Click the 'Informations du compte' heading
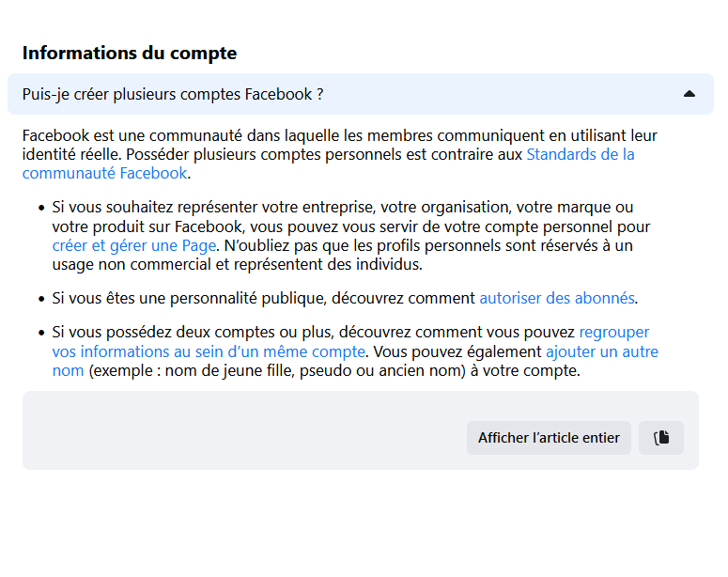This screenshot has width=728, height=577. [x=130, y=54]
